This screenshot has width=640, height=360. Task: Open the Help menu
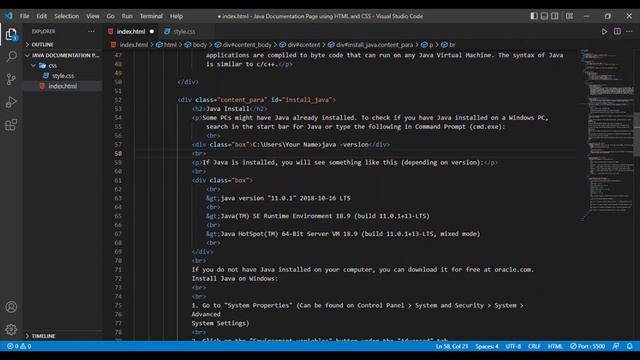(x=176, y=16)
